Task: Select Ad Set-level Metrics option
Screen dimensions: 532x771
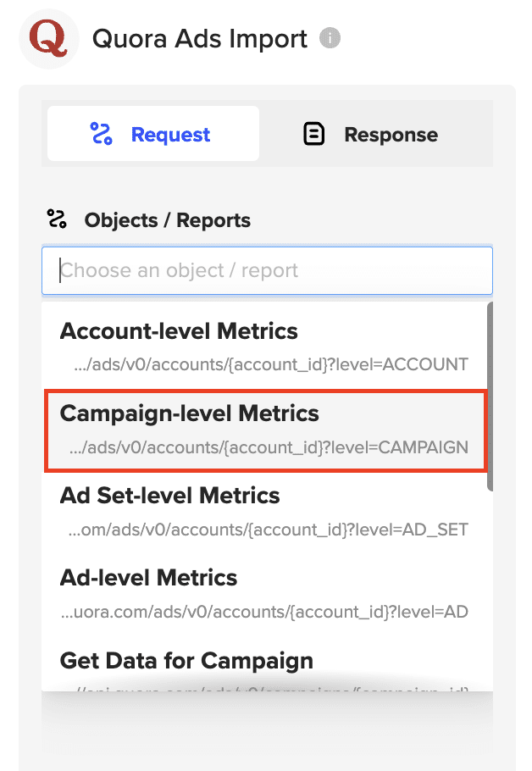Action: coord(264,513)
